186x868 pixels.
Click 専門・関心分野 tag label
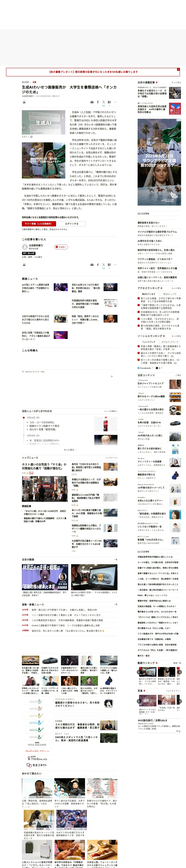29,253
